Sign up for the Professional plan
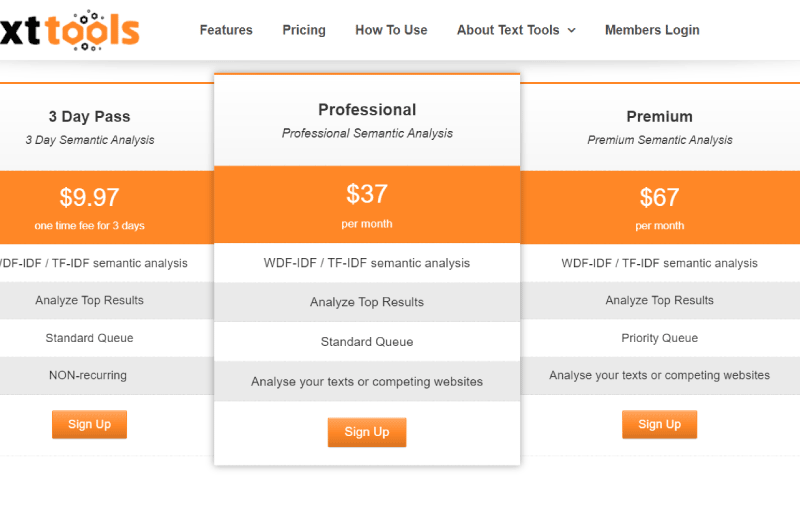The height and width of the screenshot is (530, 800). click(367, 432)
